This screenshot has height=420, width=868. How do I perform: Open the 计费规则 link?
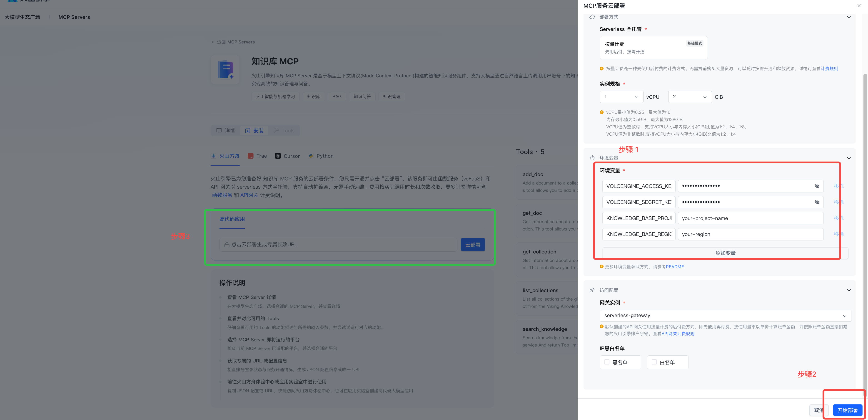point(829,68)
